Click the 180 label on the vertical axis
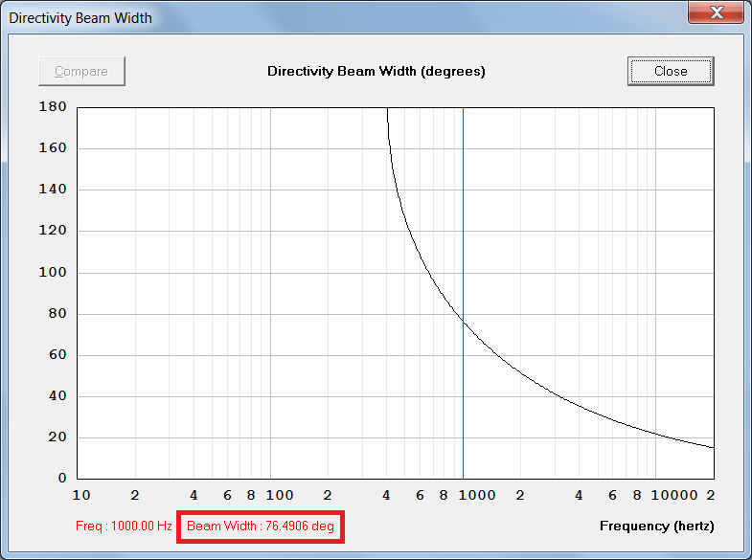Viewport: 752px width, 560px height. coord(53,106)
